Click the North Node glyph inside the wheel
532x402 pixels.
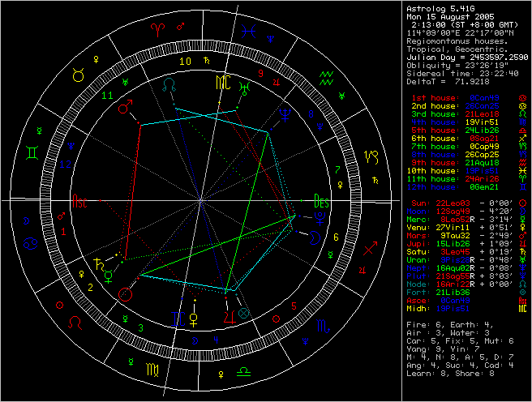pos(169,83)
